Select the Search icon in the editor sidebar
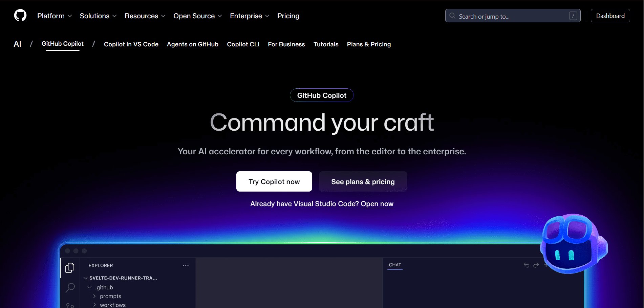This screenshot has width=644, height=308. 70,288
